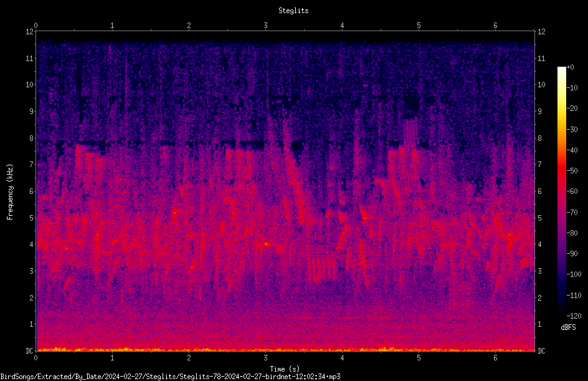Image resolution: width=588 pixels, height=381 pixels.
Task: Click the 1 kHz label on left frequency axis
Action: 31,324
